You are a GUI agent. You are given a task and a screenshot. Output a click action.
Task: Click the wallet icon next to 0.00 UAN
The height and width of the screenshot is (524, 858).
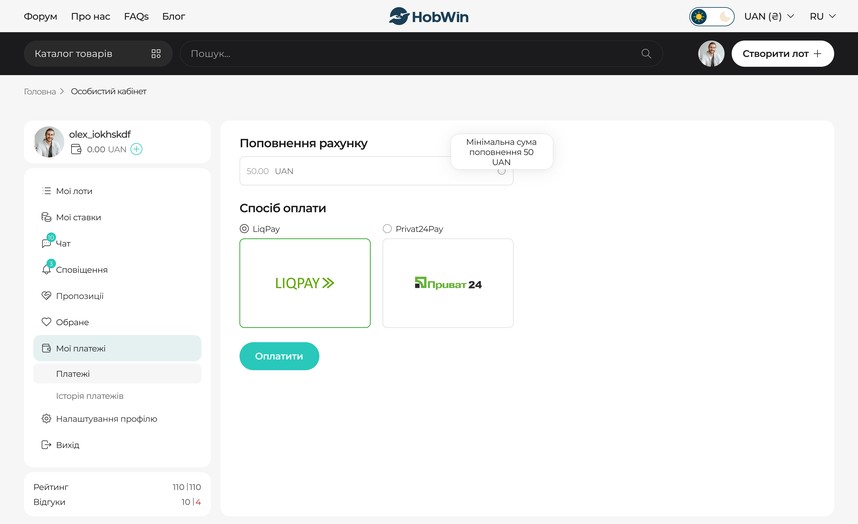(x=76, y=149)
